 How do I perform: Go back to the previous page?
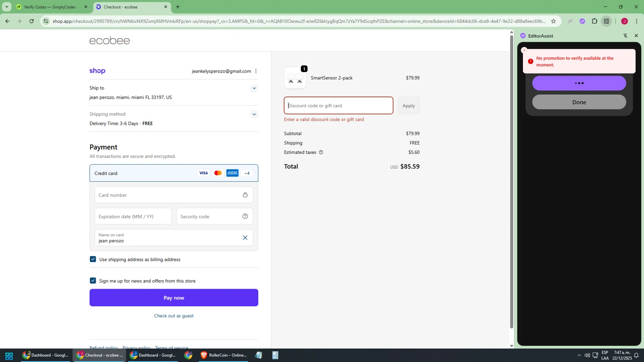(x=7, y=21)
